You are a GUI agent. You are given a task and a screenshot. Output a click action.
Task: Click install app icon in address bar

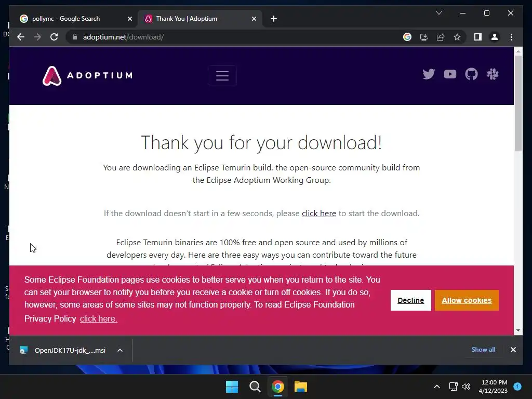coord(424,37)
